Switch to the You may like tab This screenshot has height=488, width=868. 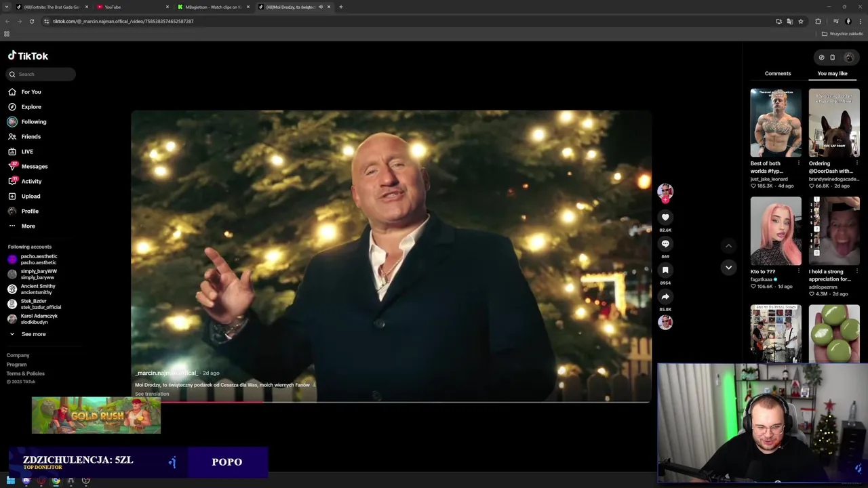click(x=832, y=73)
